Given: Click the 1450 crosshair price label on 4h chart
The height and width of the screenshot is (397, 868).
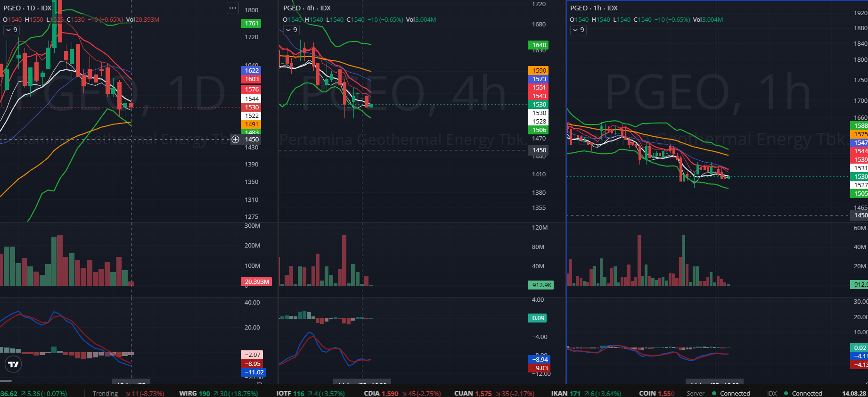Looking at the screenshot, I should click(x=539, y=150).
